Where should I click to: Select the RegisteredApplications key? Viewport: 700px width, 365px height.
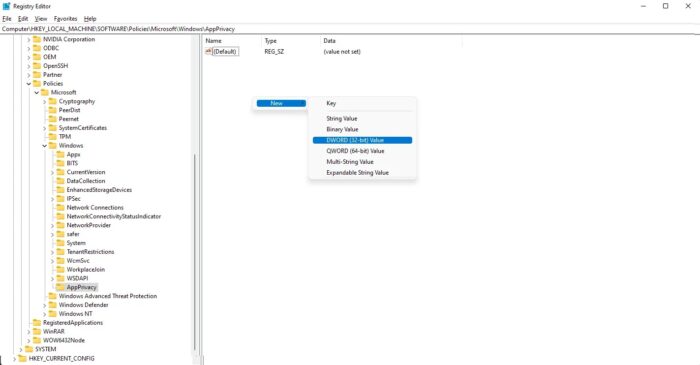tap(73, 323)
